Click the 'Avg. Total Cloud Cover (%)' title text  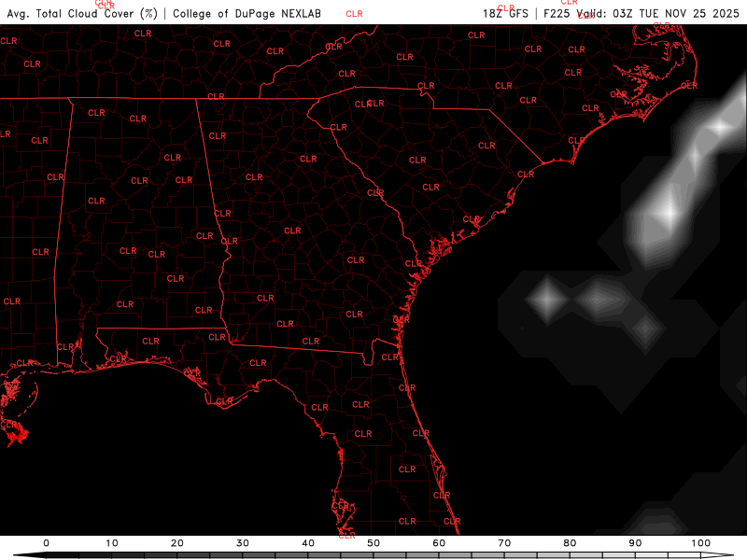[82, 13]
